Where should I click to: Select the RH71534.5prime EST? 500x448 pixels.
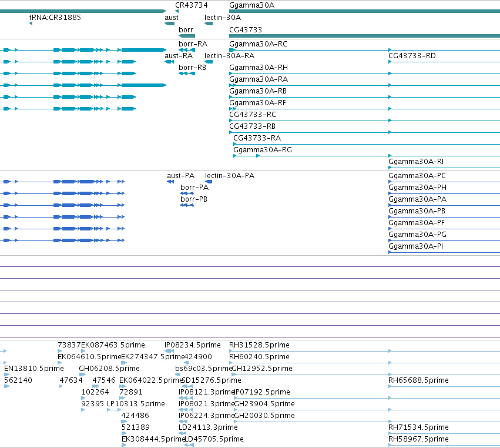tap(418, 427)
